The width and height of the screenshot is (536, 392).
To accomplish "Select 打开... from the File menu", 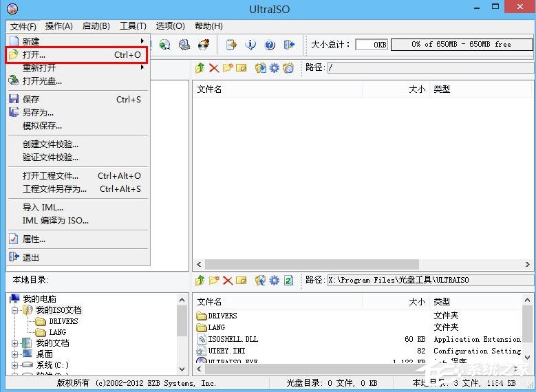I will tap(77, 55).
